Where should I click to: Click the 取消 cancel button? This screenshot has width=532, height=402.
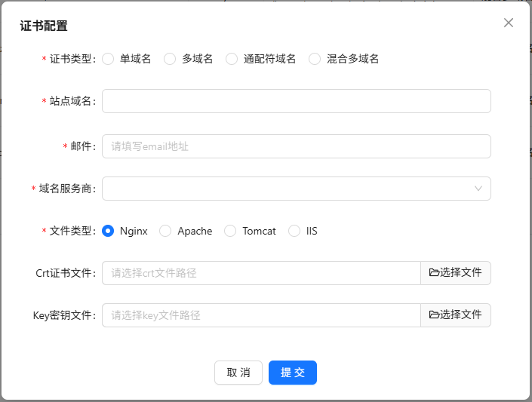[x=238, y=373]
